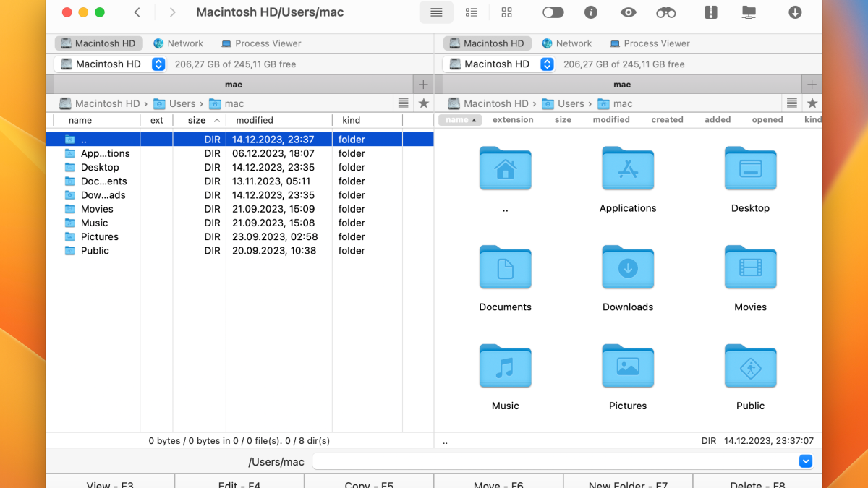868x488 pixels.
Task: Click New Folder - F7 button
Action: coord(628,482)
